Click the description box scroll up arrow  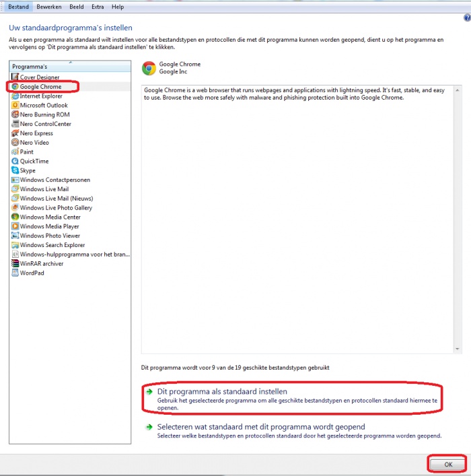tap(457, 90)
